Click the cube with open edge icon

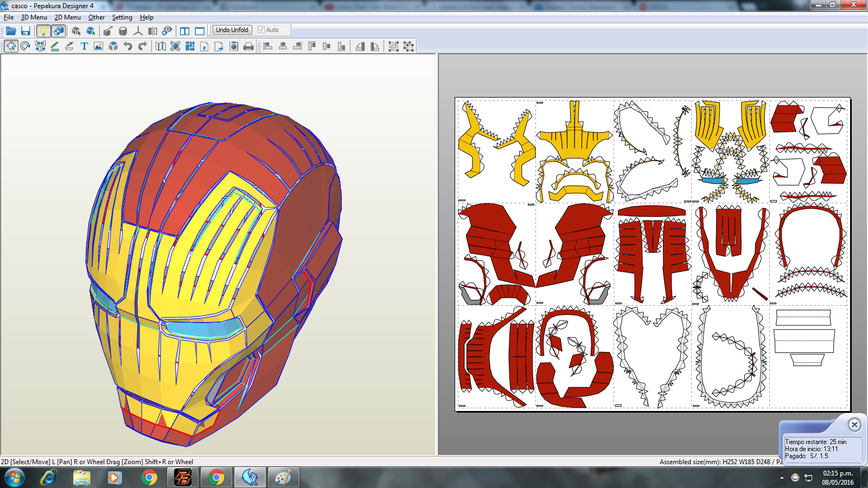click(108, 31)
